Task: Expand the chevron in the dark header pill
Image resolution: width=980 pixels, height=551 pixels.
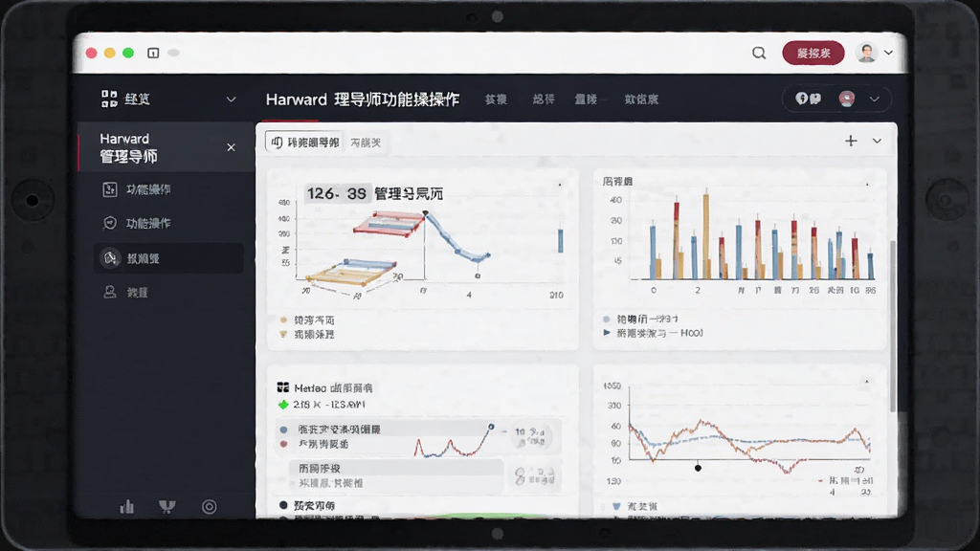Action: click(875, 99)
